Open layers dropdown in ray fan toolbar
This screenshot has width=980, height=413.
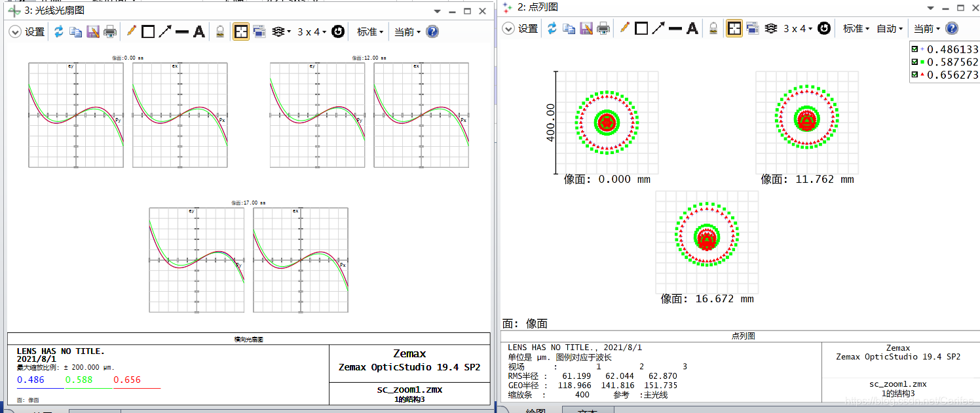tap(282, 31)
